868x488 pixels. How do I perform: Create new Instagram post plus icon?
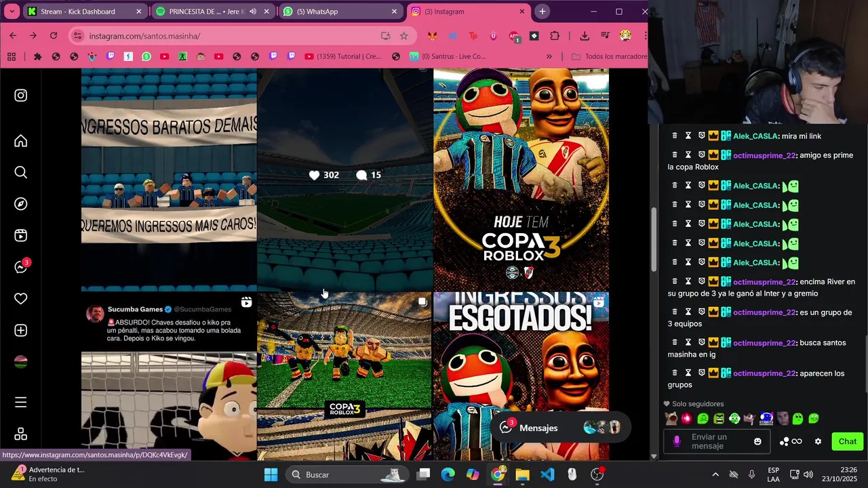tap(21, 330)
